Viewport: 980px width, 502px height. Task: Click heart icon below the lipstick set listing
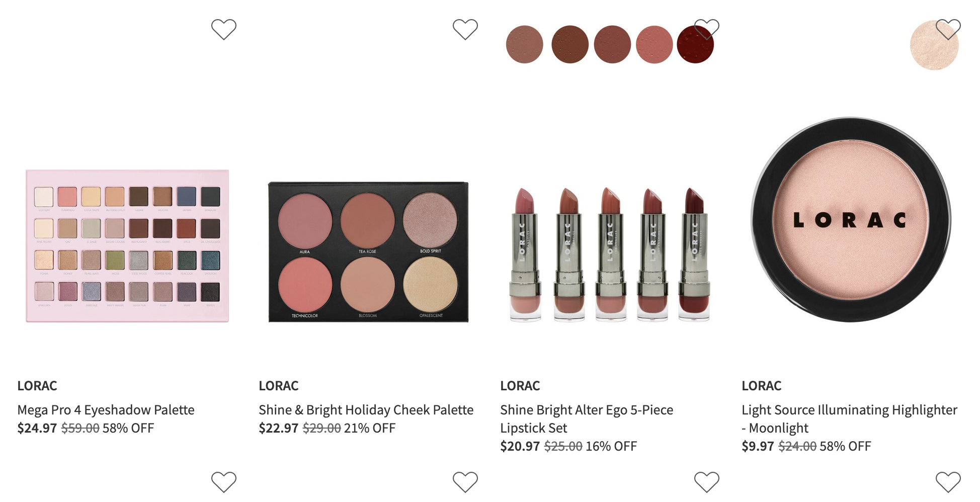click(x=707, y=482)
